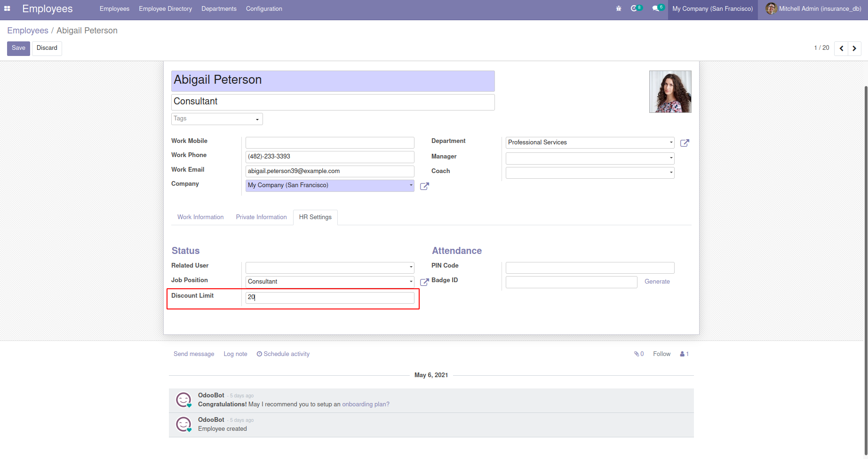Viewport: 868px width, 459px height.
Task: Open Department external link icon
Action: point(685,143)
